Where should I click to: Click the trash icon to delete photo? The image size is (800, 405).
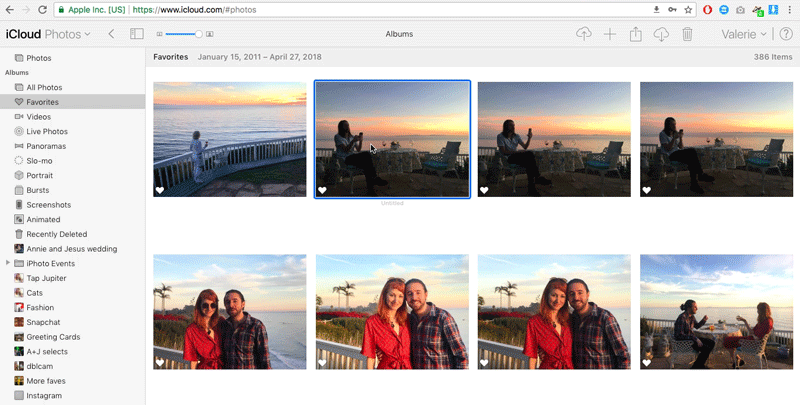point(687,34)
